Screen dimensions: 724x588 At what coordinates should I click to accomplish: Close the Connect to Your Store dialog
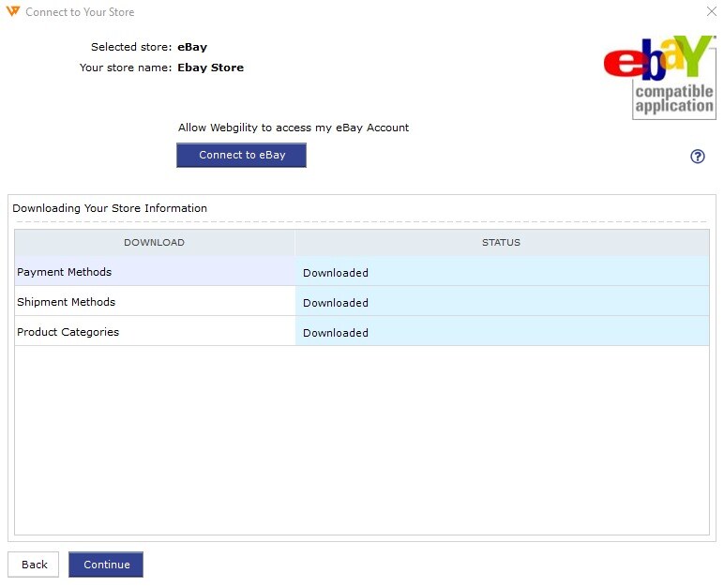tap(712, 11)
